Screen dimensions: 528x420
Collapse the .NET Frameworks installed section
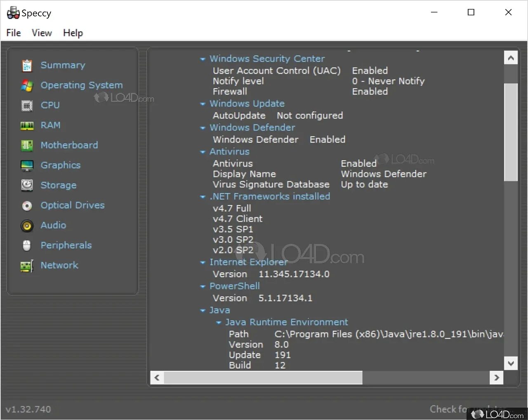(x=203, y=197)
